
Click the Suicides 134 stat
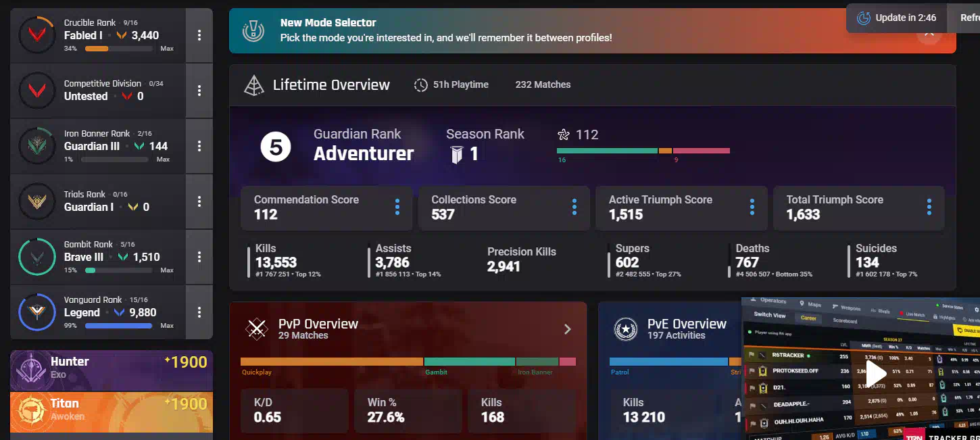point(883,260)
